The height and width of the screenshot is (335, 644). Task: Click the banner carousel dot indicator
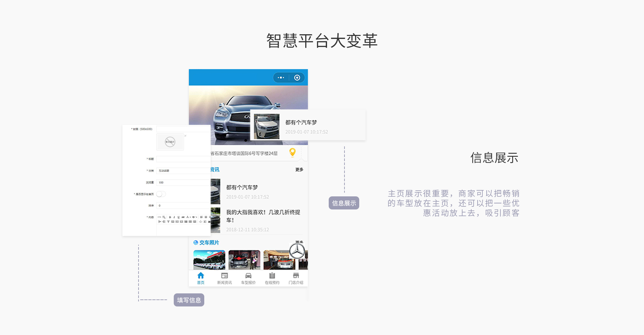(246, 140)
